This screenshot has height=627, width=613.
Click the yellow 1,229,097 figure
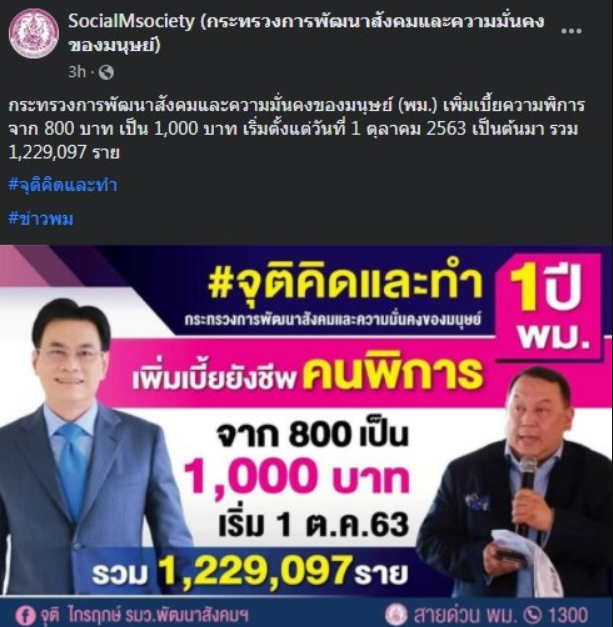point(254,572)
